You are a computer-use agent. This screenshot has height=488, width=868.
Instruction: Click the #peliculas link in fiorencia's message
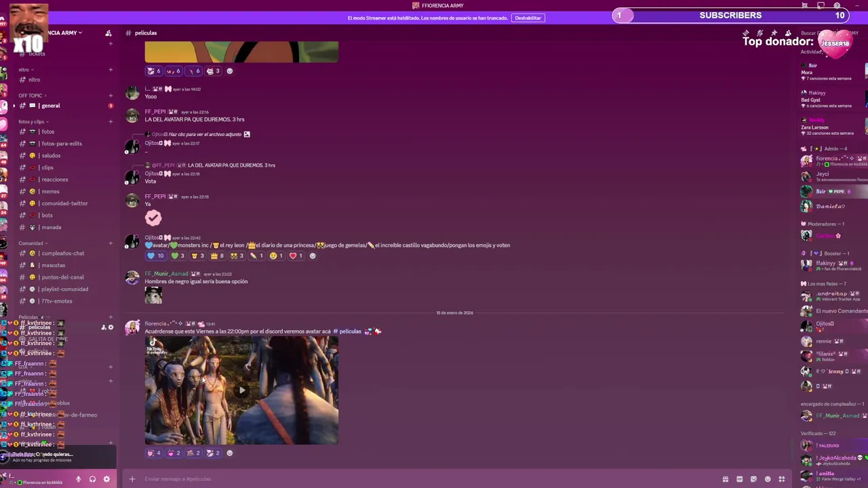[347, 331]
